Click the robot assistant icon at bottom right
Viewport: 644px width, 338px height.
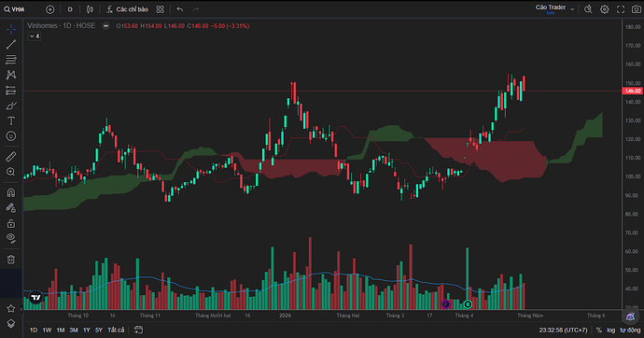pos(630,317)
